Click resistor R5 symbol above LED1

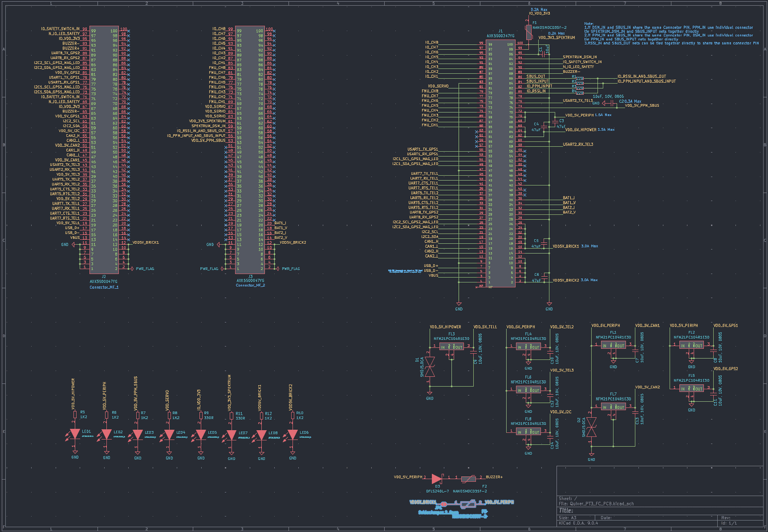[x=75, y=415]
